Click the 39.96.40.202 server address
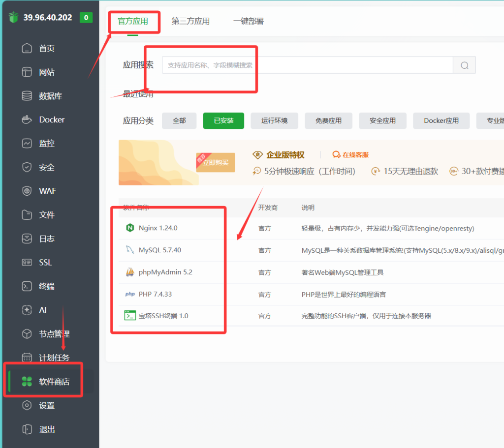Screen dimensions: 504x448 [48, 17]
